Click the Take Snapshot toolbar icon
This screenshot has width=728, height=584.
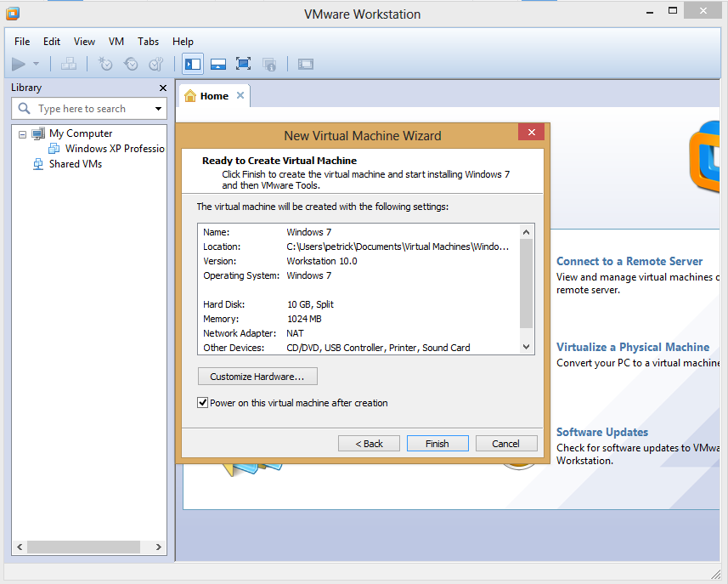(x=105, y=64)
